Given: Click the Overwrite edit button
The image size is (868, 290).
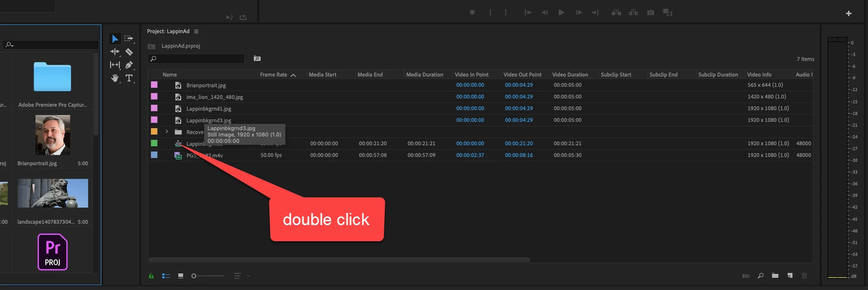Looking at the screenshot, I should click(x=633, y=13).
